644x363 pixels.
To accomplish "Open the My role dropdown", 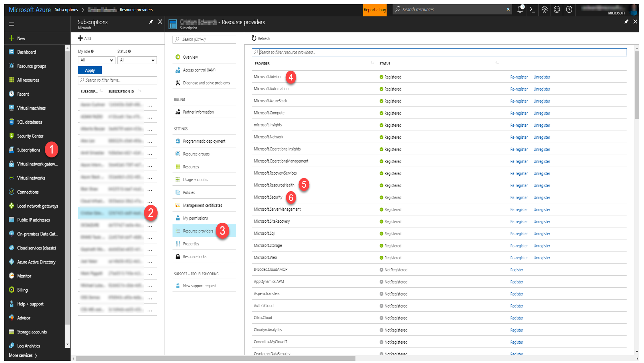I will click(96, 60).
